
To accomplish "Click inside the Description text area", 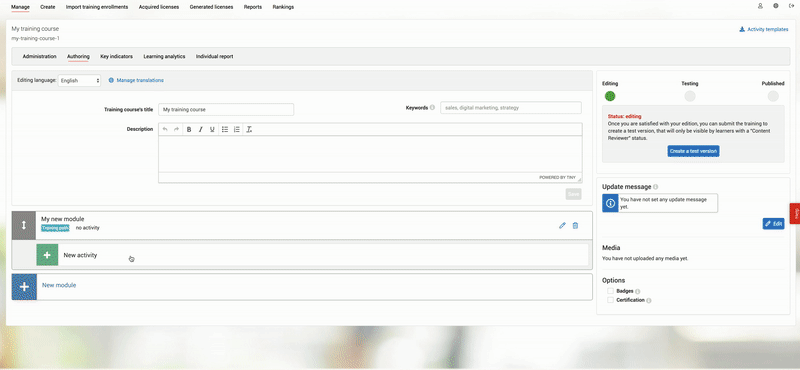I will pos(370,154).
